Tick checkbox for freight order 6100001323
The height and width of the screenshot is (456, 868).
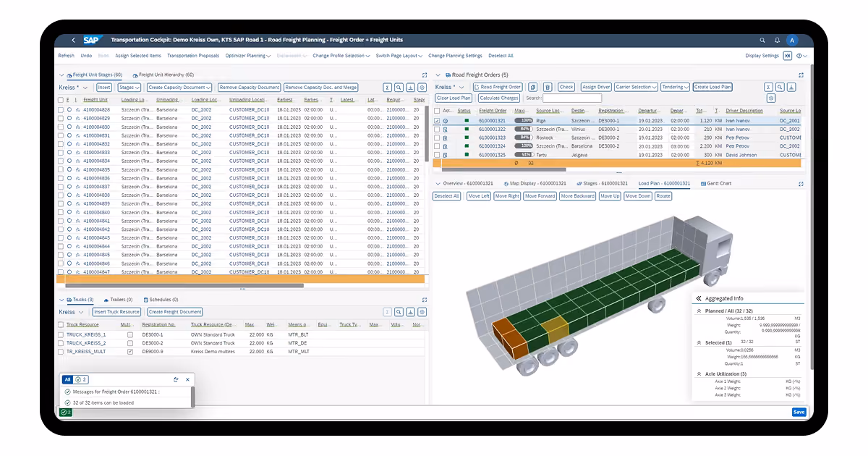pos(437,138)
